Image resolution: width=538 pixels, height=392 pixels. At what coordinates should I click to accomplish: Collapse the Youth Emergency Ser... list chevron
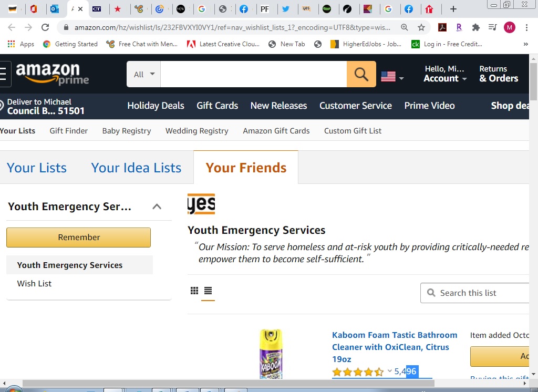pyautogui.click(x=157, y=207)
